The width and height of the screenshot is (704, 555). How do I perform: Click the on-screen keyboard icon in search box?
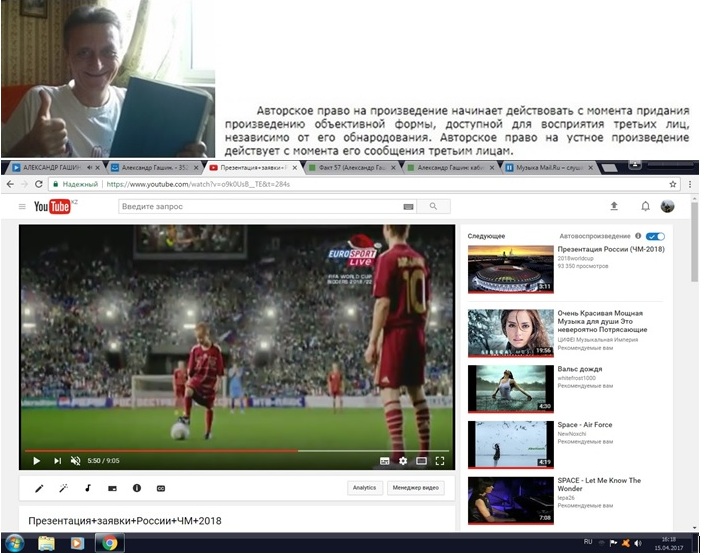tap(408, 207)
